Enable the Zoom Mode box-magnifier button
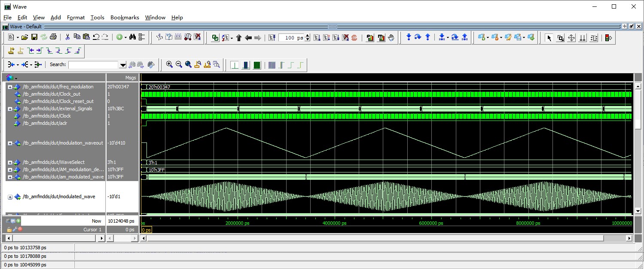Screen dimensions: 644x269 coord(560,38)
